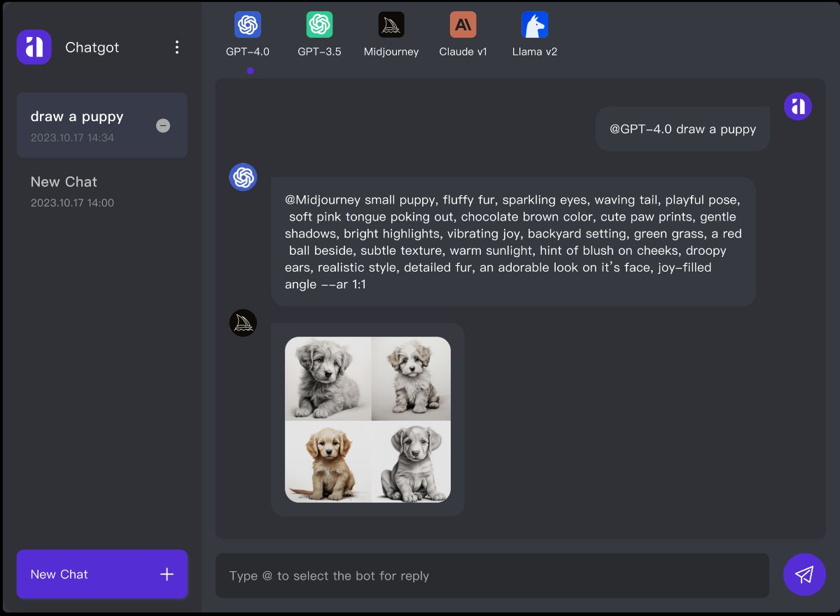This screenshot has height=616, width=840.
Task: Open the Midjourney sailboat icon
Action: pyautogui.click(x=391, y=24)
